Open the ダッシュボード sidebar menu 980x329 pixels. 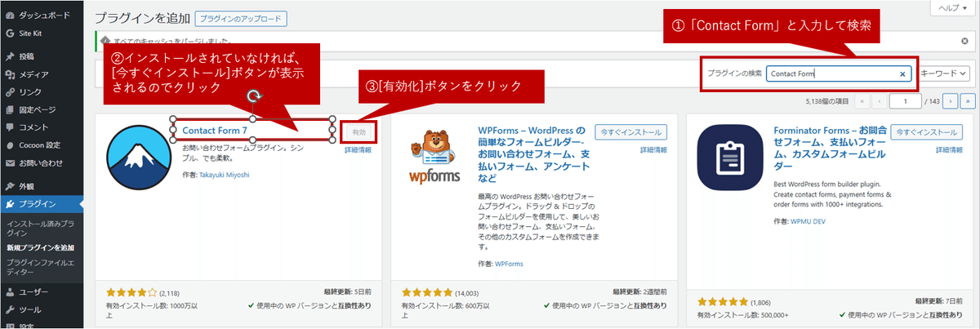[44, 16]
